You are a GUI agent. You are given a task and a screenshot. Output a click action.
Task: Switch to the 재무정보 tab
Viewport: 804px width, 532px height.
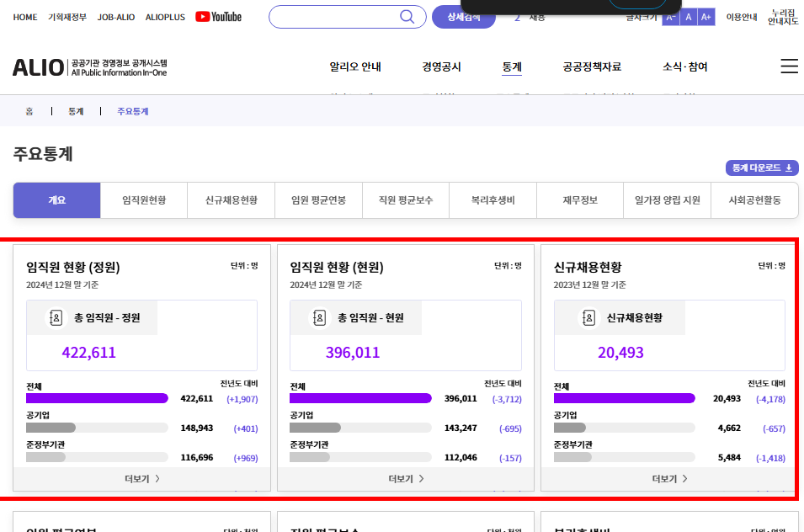(x=579, y=200)
